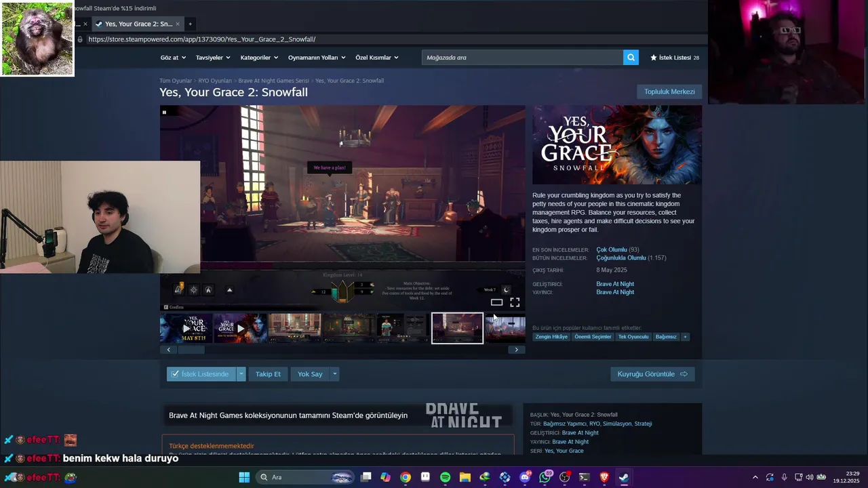The height and width of the screenshot is (488, 868).
Task: Click the game capsule header image
Action: tap(617, 145)
